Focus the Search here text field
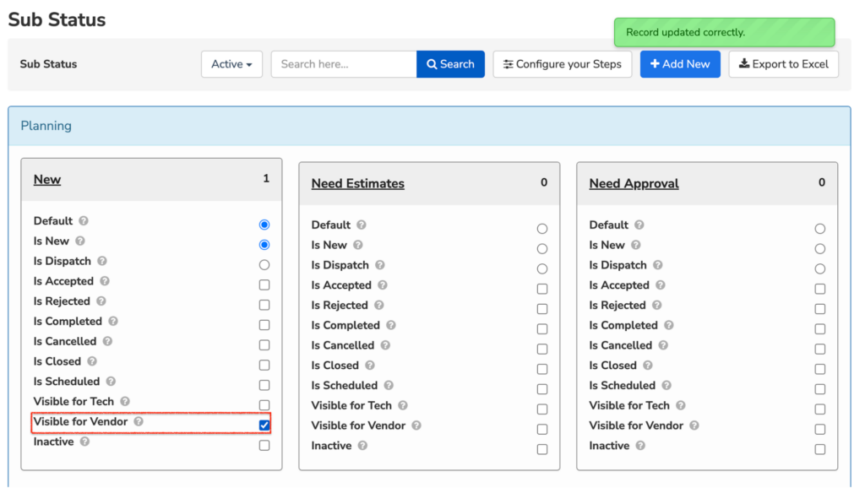Image resolution: width=865 pixels, height=504 pixels. 344,64
